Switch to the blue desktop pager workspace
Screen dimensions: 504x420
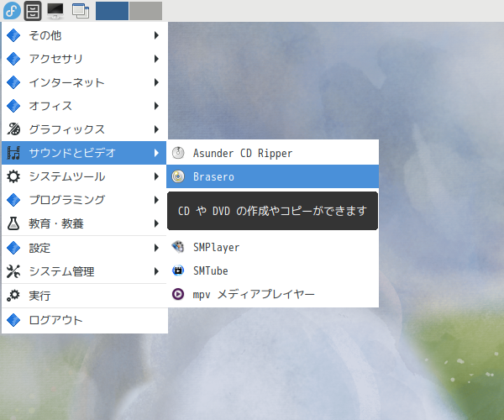click(x=112, y=11)
